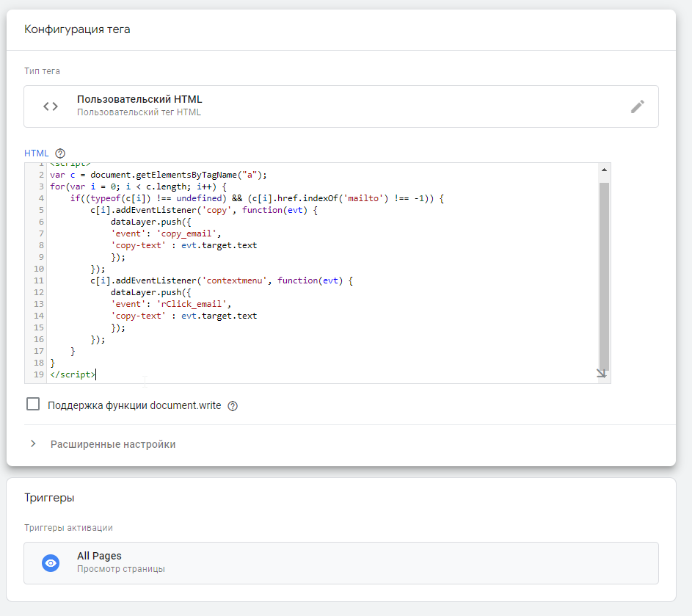
Task: Click the Тип тега label
Action: 42,71
